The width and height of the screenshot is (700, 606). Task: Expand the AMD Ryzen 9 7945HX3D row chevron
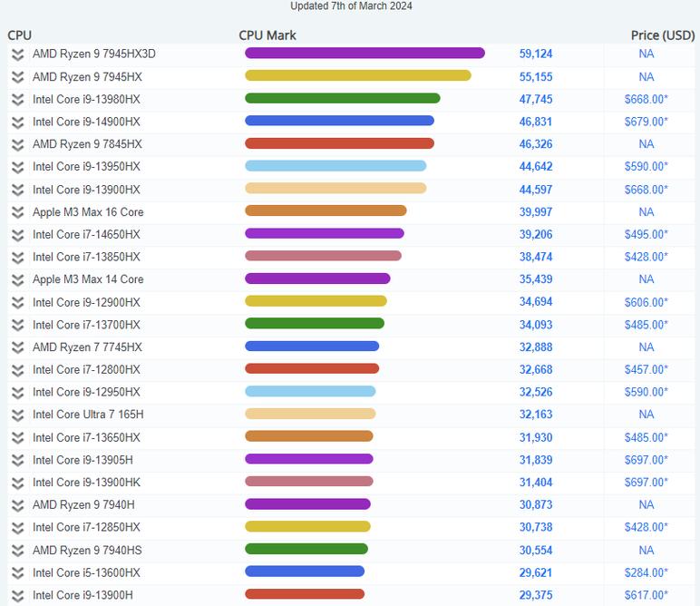tap(17, 54)
